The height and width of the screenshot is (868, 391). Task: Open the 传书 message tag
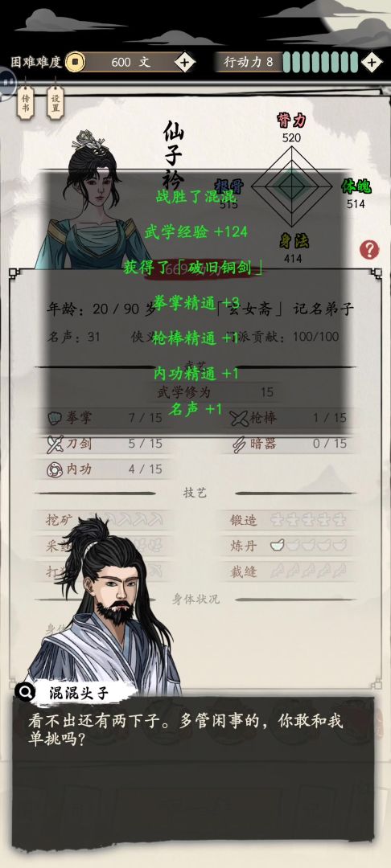[x=25, y=102]
